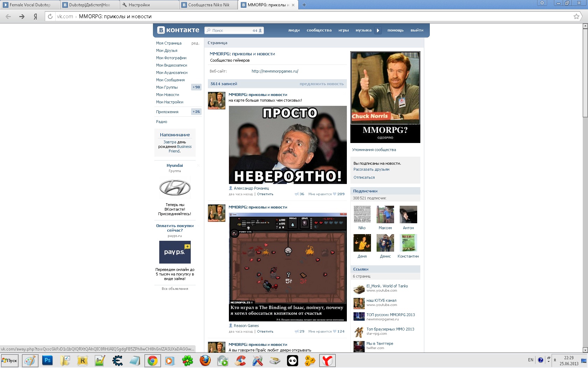Switch to Dubstep|Дабстеп tab
Image resolution: width=588 pixels, height=368 pixels.
[90, 5]
